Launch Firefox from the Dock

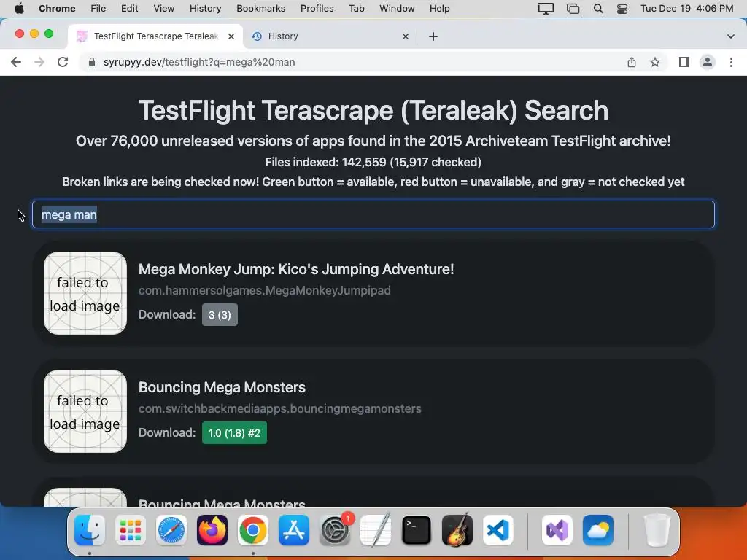(x=212, y=530)
